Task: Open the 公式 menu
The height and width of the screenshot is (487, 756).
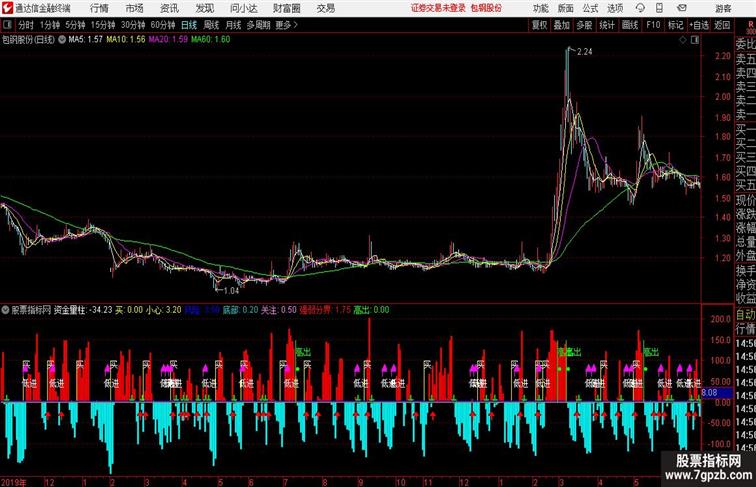Action: [590, 8]
